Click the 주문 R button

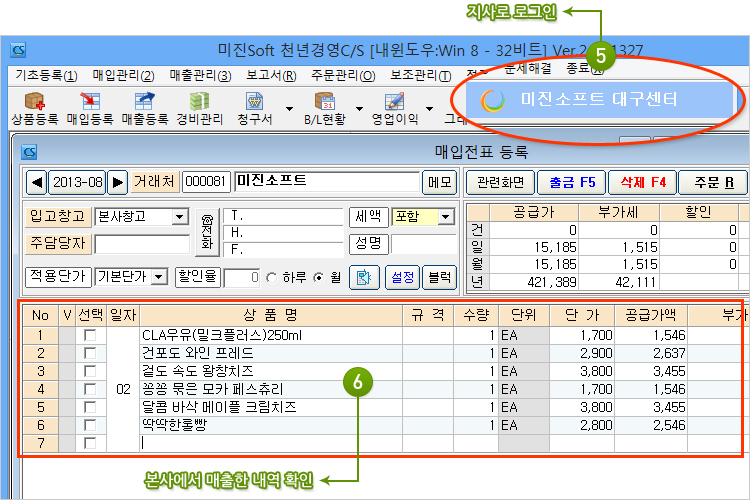713,182
